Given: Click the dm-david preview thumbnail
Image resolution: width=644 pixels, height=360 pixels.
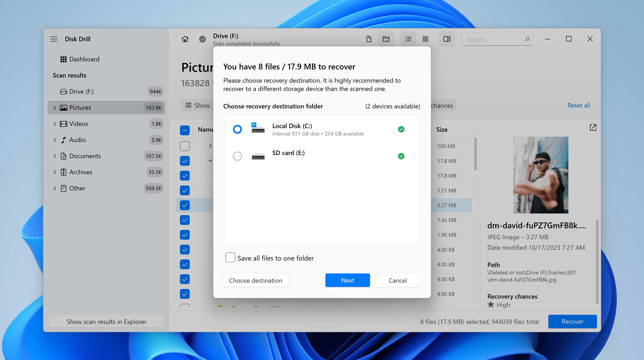Looking at the screenshot, I should click(540, 175).
